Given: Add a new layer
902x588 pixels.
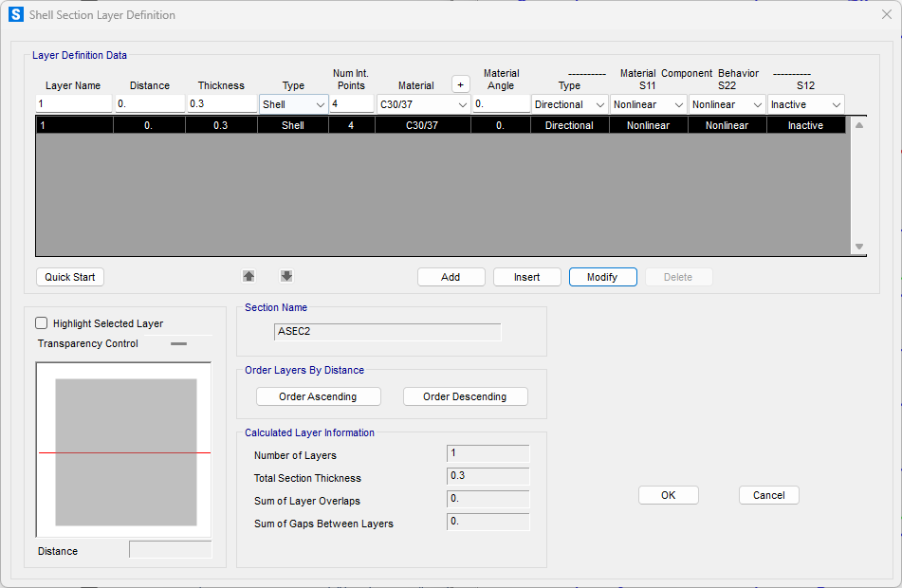Looking at the screenshot, I should (x=451, y=276).
